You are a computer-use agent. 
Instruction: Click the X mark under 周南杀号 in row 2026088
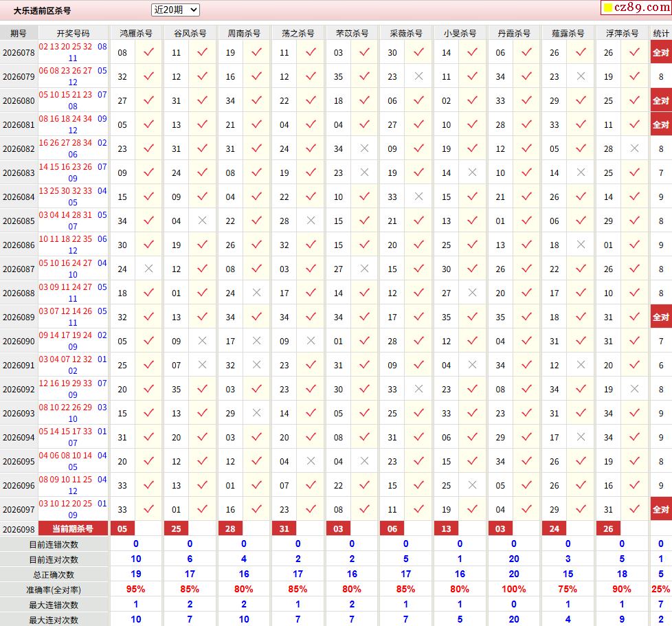pos(257,293)
